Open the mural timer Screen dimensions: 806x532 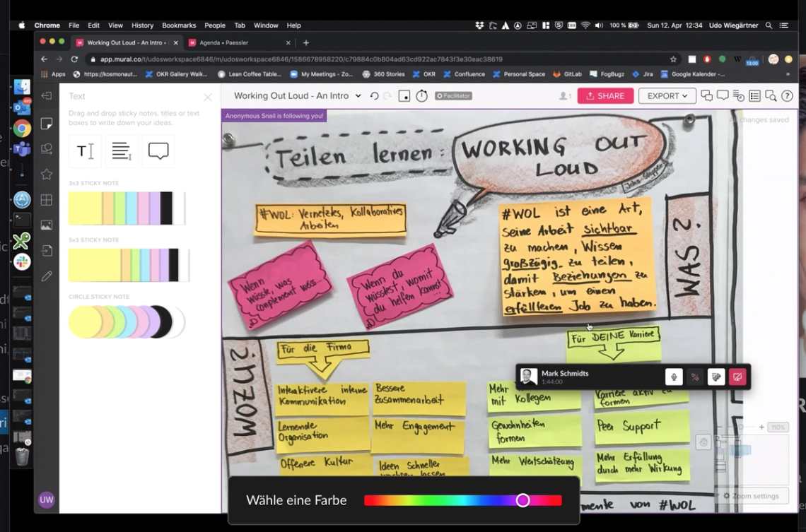pos(421,96)
